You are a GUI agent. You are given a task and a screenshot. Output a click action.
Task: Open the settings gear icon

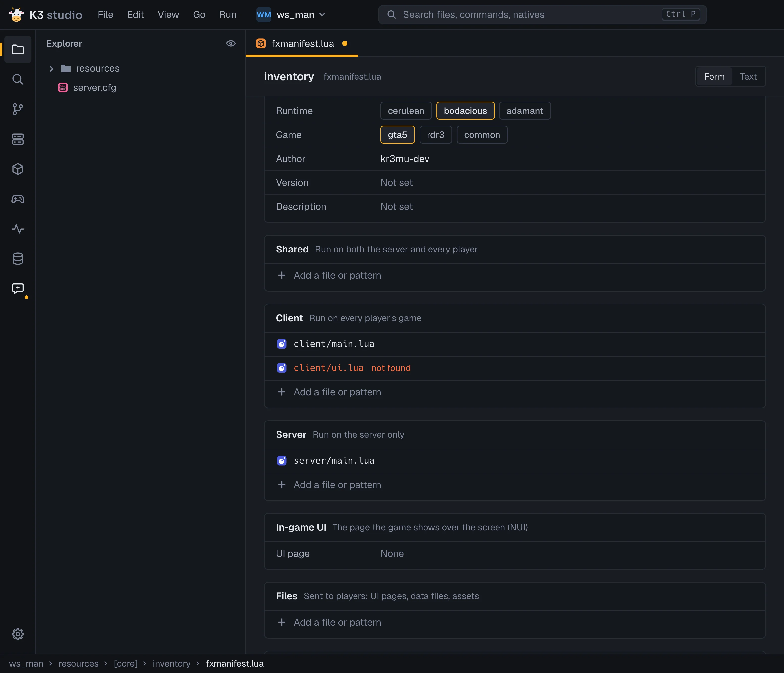(x=18, y=634)
